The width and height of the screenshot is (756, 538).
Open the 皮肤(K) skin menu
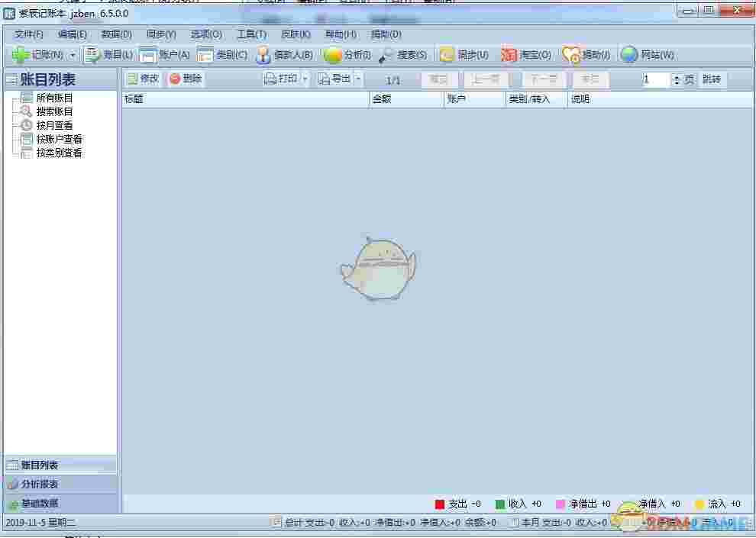coord(296,34)
